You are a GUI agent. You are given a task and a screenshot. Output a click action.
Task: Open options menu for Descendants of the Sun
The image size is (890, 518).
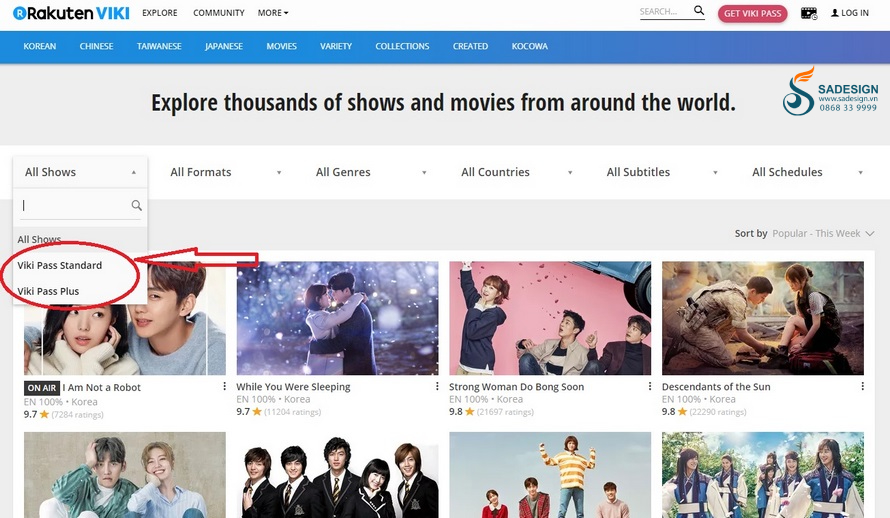click(863, 386)
